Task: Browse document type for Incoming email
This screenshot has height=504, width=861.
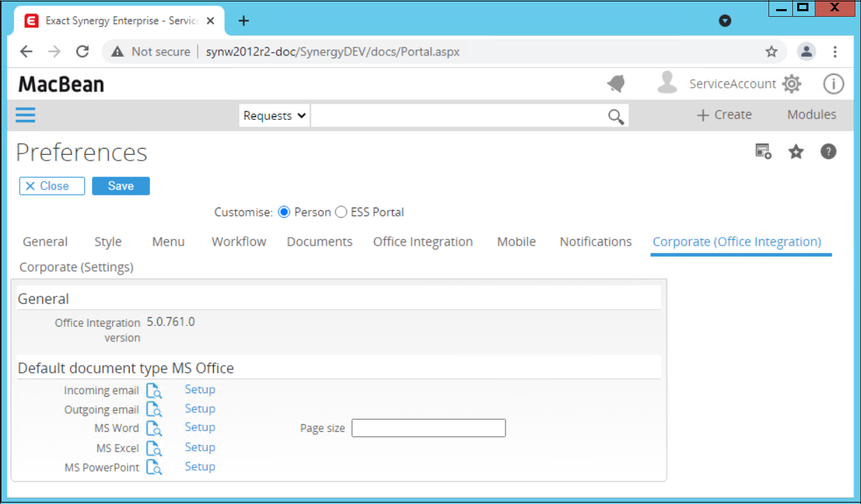Action: (x=154, y=390)
